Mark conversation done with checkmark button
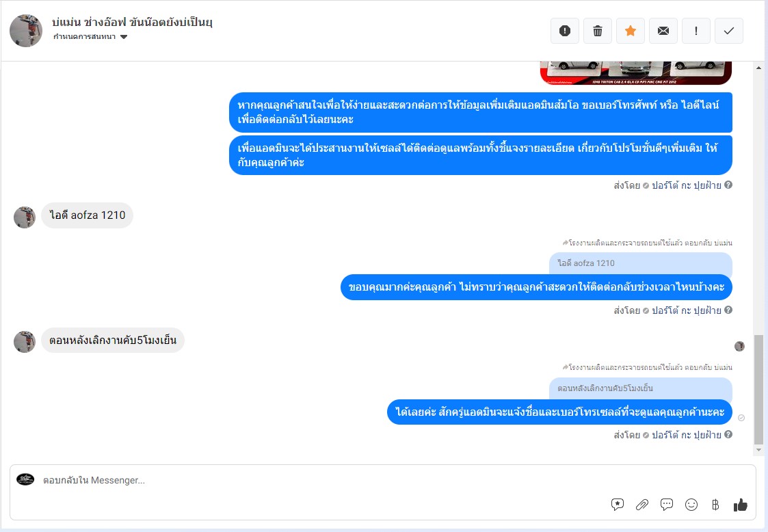 click(x=729, y=31)
